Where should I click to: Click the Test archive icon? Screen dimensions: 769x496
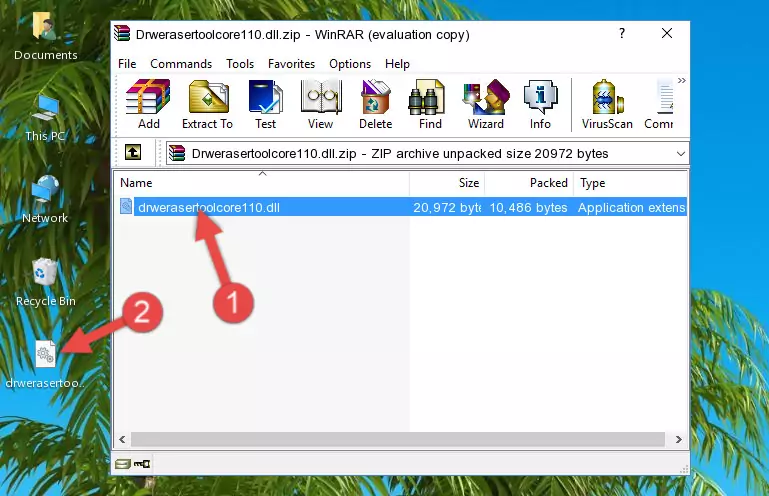coord(265,104)
